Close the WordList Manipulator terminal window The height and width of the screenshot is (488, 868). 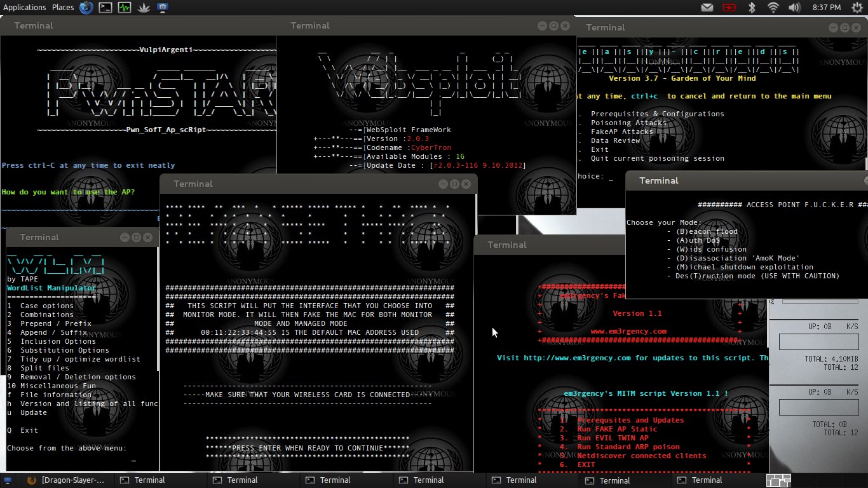tap(147, 237)
